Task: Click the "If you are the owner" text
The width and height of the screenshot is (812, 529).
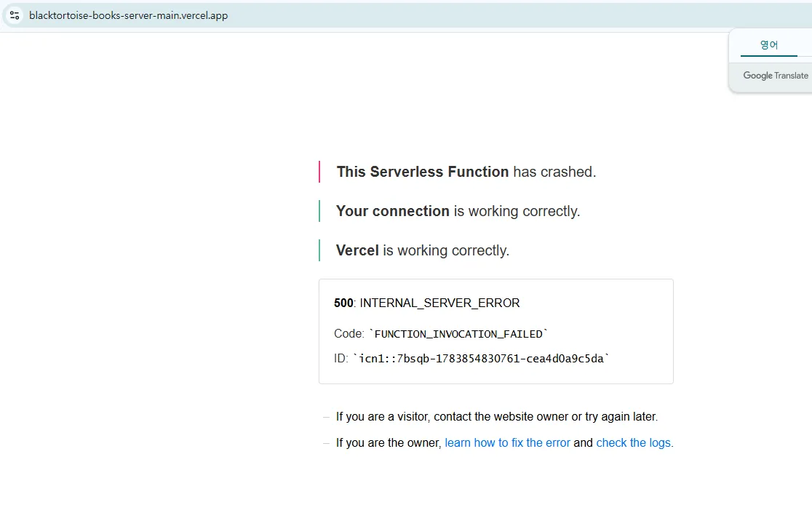Action: click(389, 443)
